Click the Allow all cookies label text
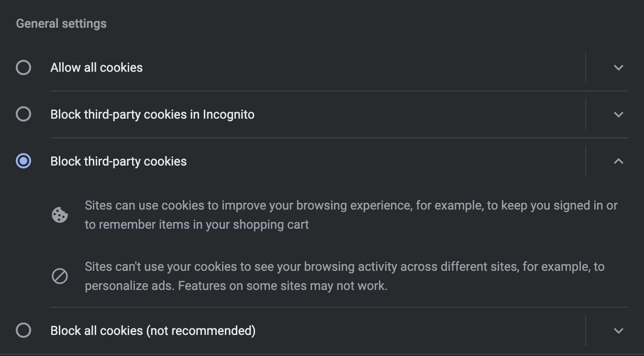 [96, 67]
